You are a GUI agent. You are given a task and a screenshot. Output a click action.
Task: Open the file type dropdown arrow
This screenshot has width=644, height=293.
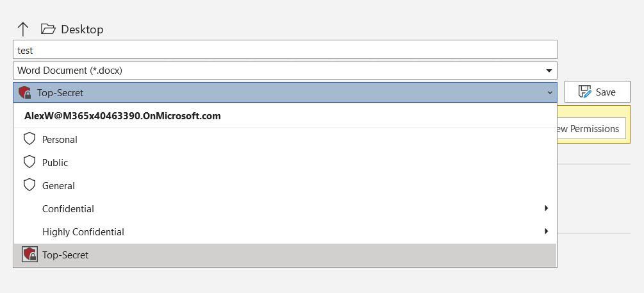[x=549, y=71]
